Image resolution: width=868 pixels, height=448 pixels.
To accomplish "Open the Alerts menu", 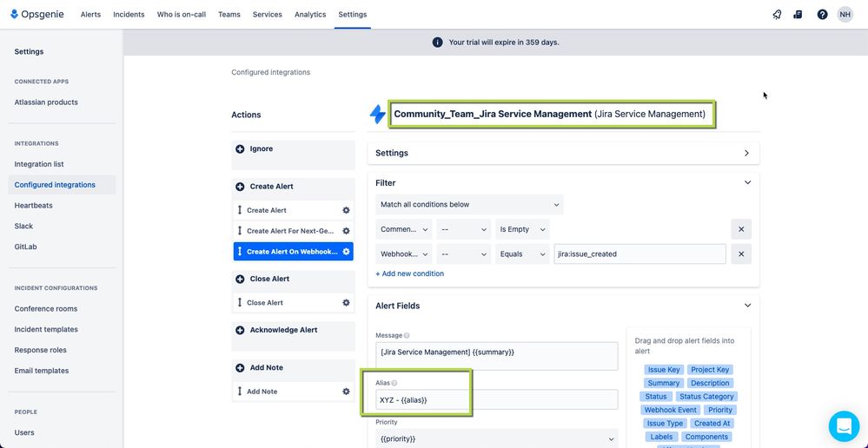I will 90,15.
